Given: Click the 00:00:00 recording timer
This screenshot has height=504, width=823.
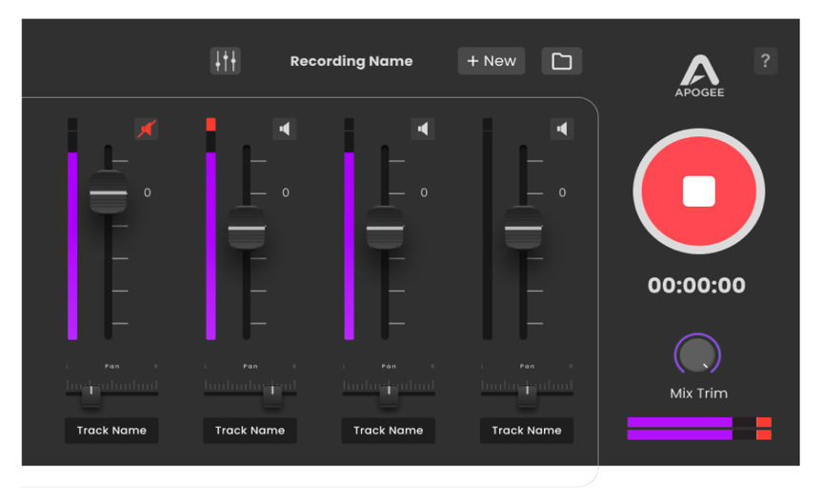Looking at the screenshot, I should click(696, 286).
